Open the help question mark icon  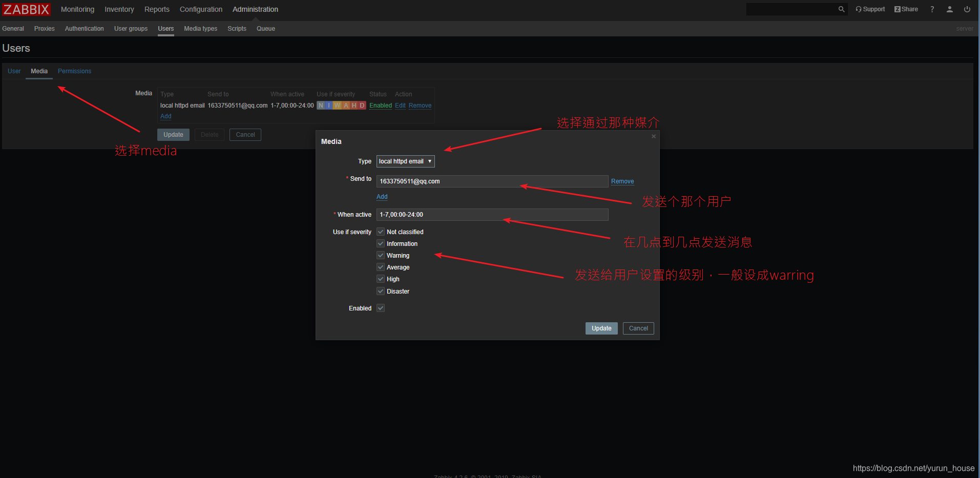(932, 9)
